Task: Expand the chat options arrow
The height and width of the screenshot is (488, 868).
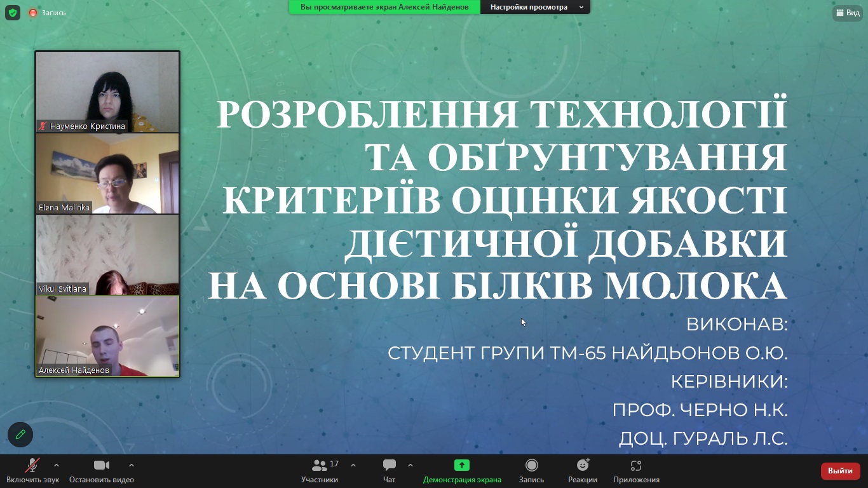Action: pyautogui.click(x=410, y=465)
